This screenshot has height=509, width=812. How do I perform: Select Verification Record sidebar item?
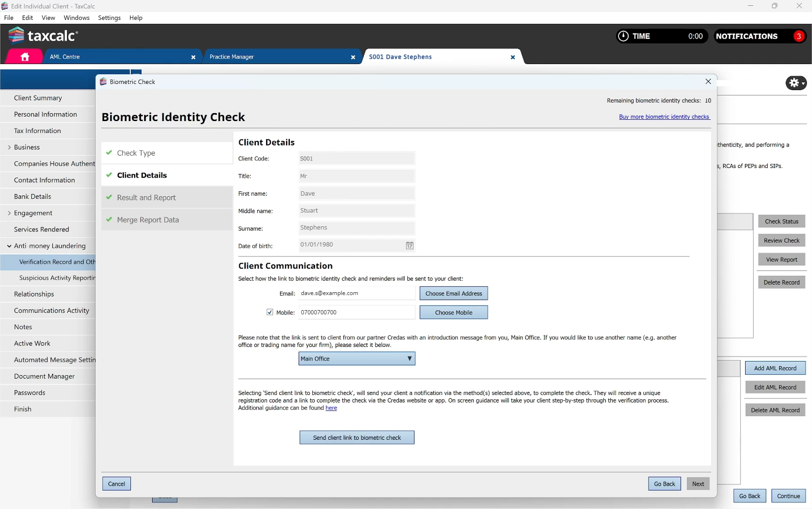(48, 262)
